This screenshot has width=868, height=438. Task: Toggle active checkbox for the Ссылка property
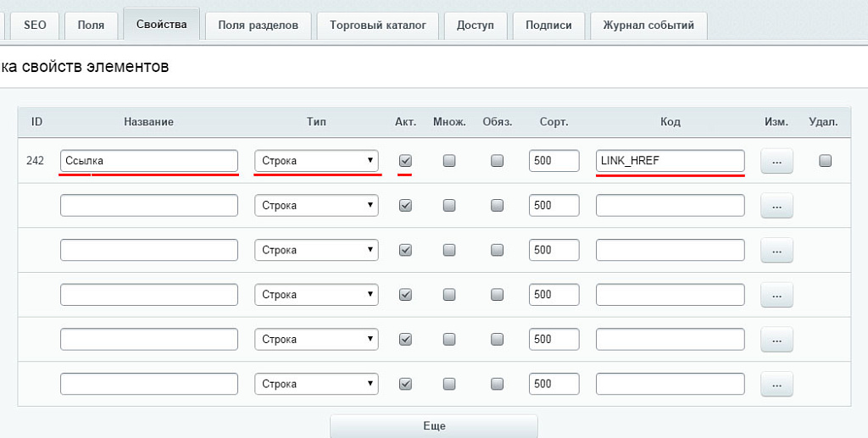pos(405,160)
